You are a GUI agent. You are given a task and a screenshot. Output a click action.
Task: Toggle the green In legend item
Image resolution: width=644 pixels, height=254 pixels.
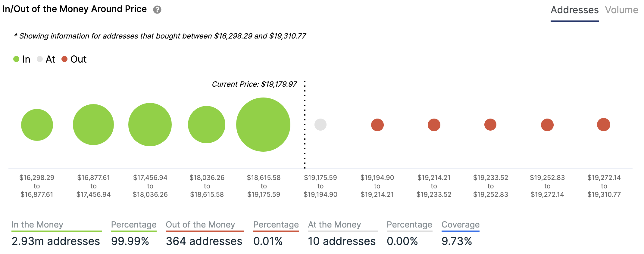[x=22, y=59]
